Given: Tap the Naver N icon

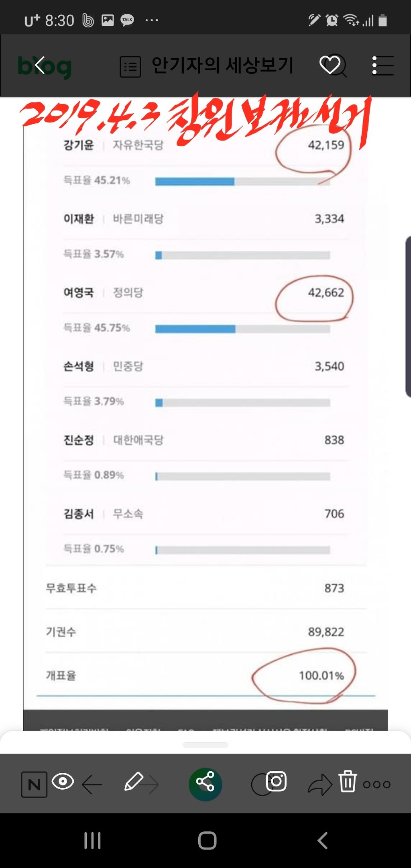Looking at the screenshot, I should [x=34, y=784].
